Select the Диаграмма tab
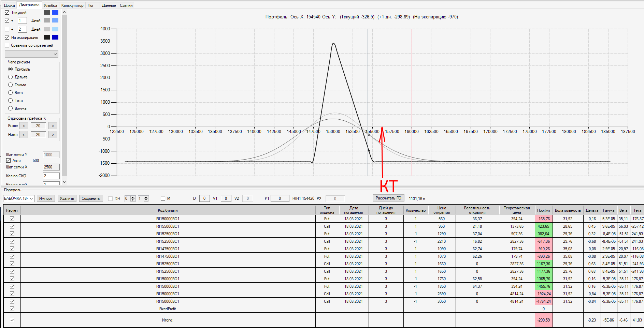The height and width of the screenshot is (328, 644). coord(29,5)
